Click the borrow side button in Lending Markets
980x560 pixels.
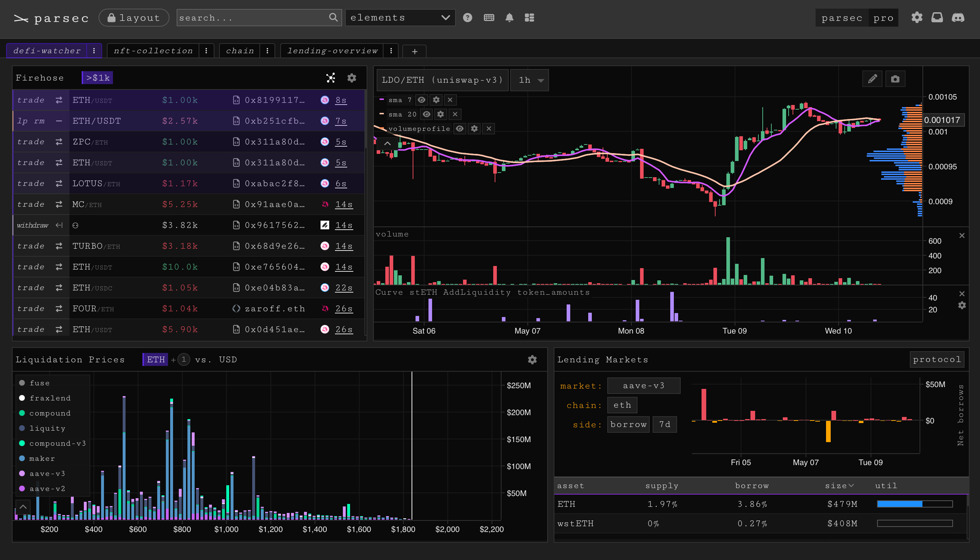coord(628,424)
